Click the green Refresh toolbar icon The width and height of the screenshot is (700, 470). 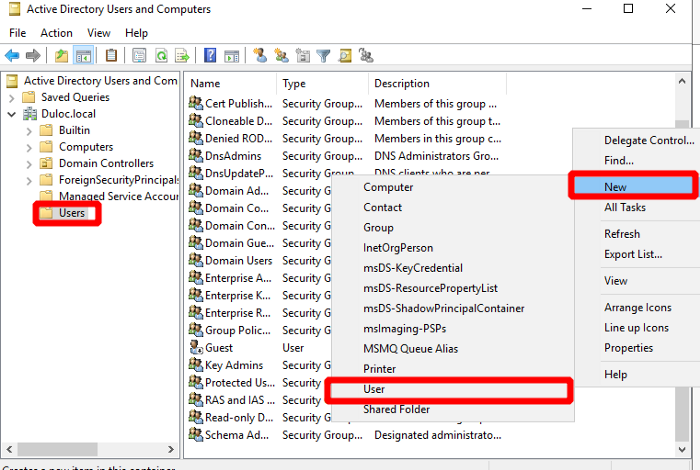pyautogui.click(x=161, y=56)
